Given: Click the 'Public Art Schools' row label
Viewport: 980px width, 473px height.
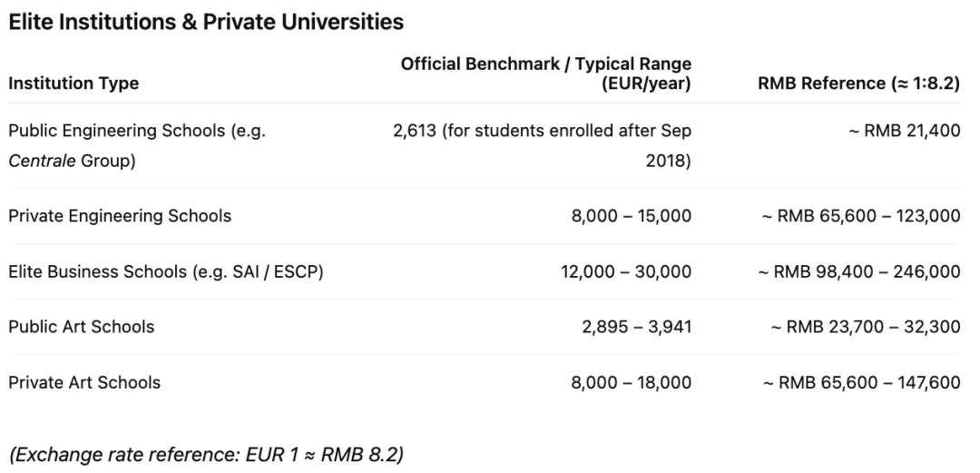Looking at the screenshot, I should tap(82, 327).
